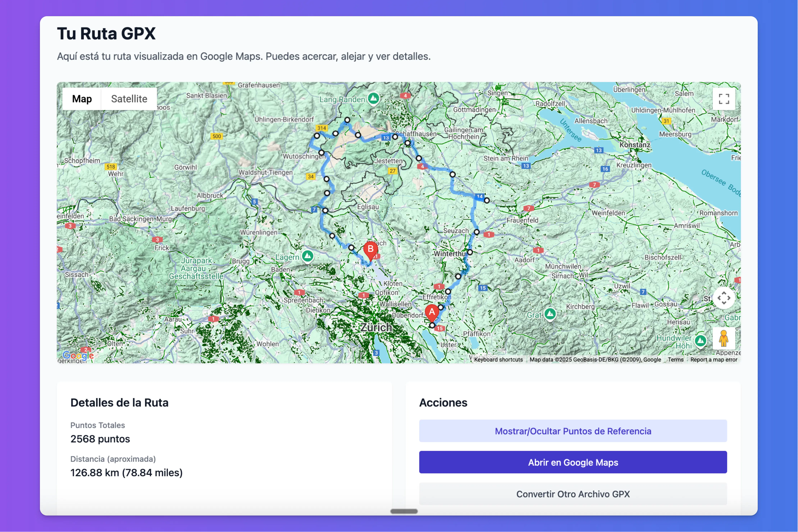Open route with Abrir en Google Maps

573,462
